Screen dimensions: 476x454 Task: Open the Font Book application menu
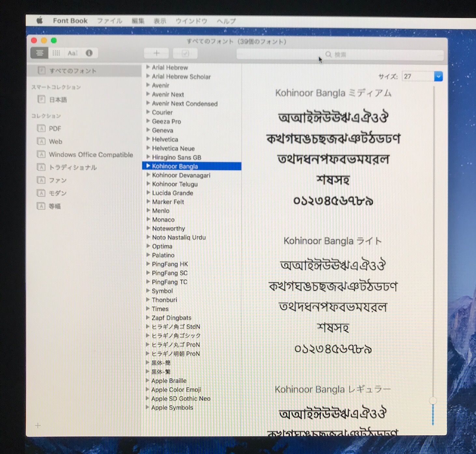(70, 21)
